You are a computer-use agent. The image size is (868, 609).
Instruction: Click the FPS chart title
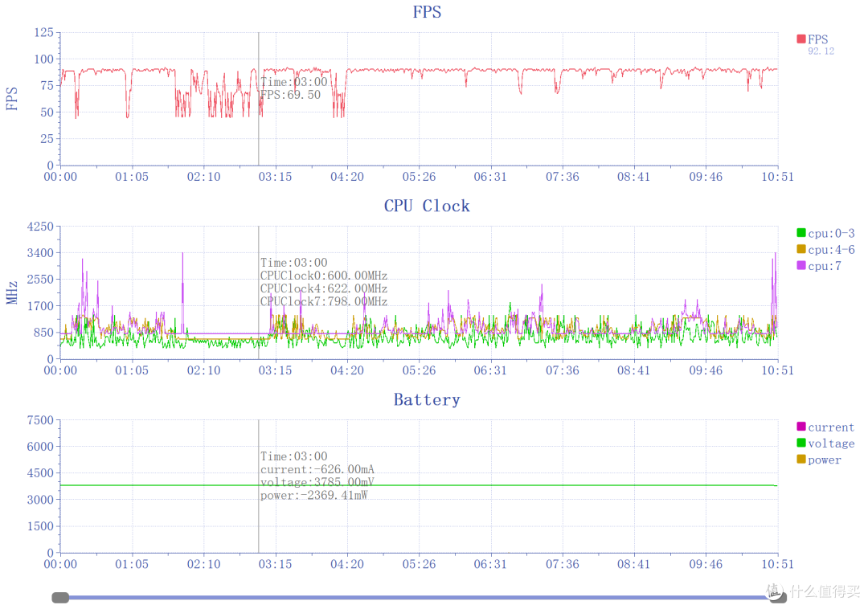[427, 12]
